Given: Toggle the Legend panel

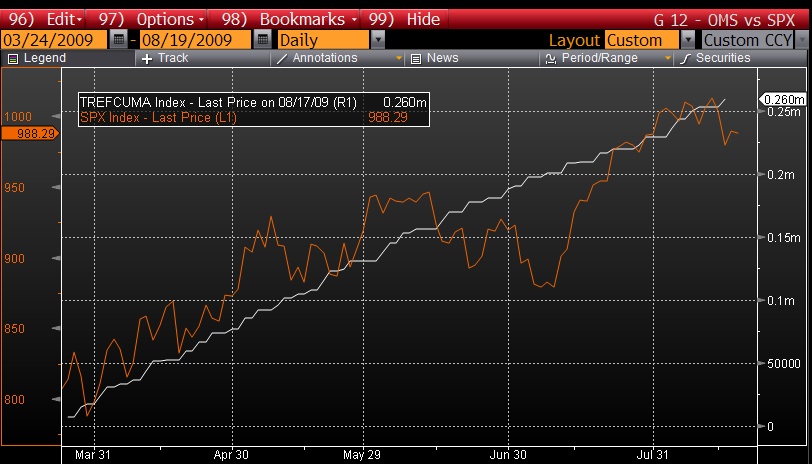Looking at the screenshot, I should [x=67, y=58].
